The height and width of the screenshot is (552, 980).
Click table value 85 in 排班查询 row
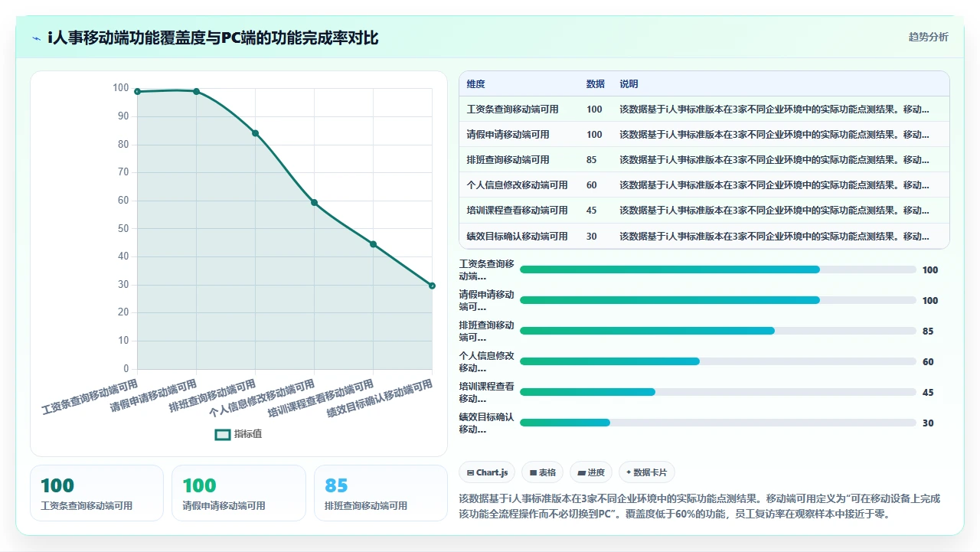pyautogui.click(x=592, y=160)
